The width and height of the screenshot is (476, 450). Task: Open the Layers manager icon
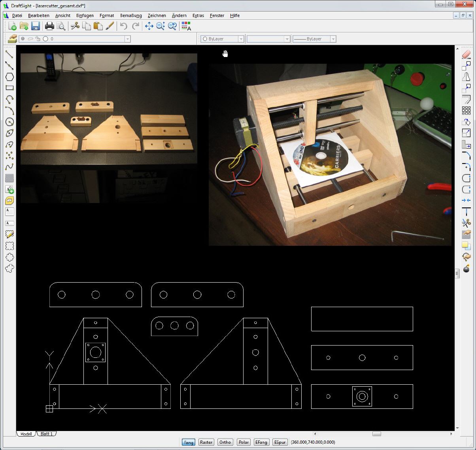[13, 39]
